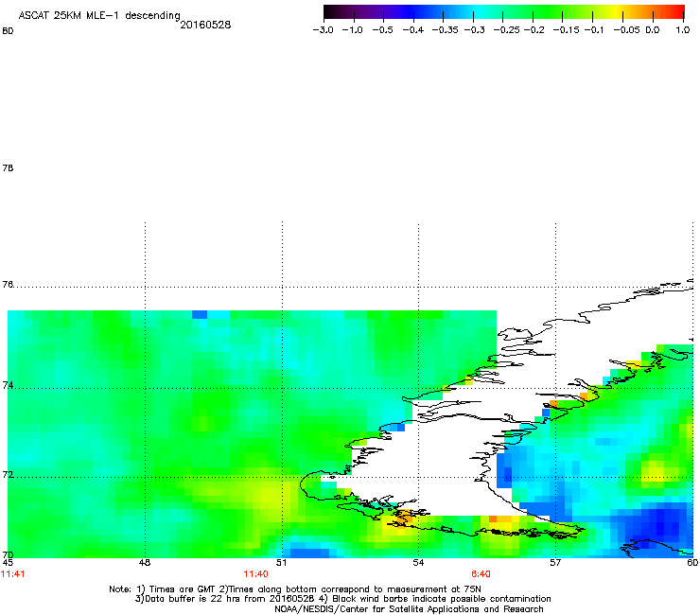Click the latitude label 74

(x=8, y=385)
